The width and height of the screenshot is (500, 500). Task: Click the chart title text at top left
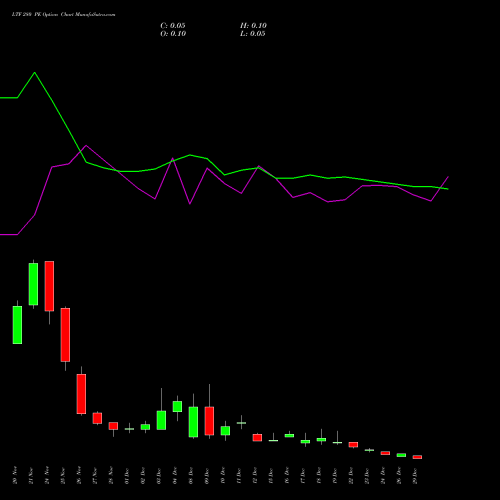pos(63,15)
